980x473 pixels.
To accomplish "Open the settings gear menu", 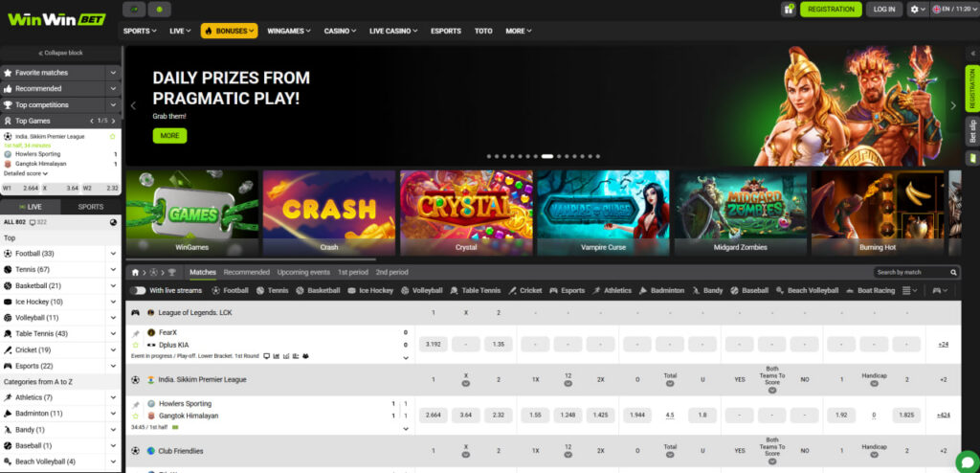I will (x=918, y=10).
